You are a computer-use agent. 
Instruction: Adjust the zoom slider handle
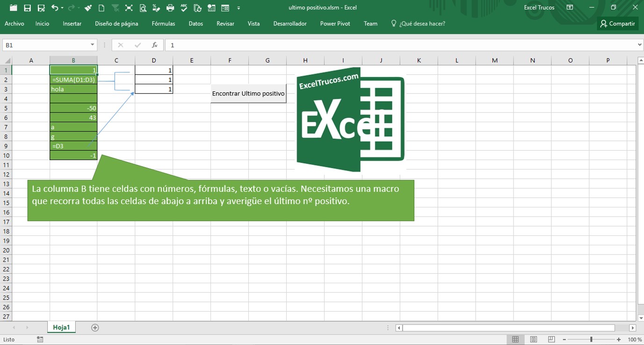591,339
